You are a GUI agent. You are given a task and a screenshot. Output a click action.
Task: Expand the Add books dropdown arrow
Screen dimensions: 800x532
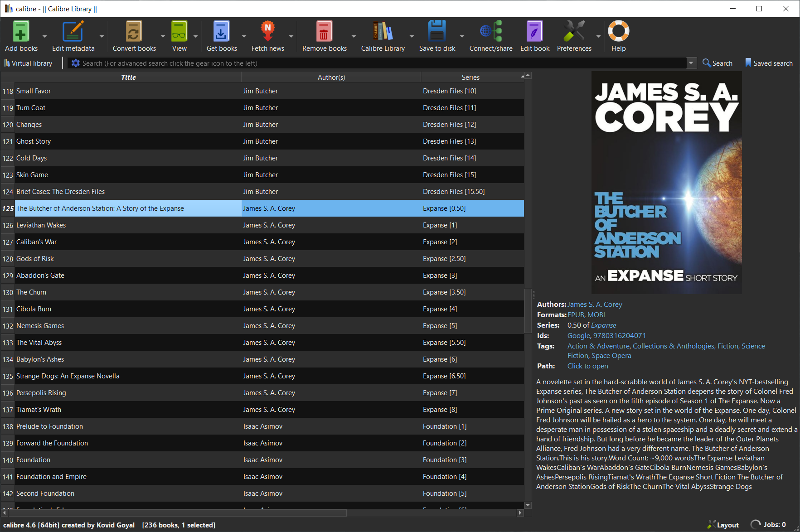pos(44,36)
